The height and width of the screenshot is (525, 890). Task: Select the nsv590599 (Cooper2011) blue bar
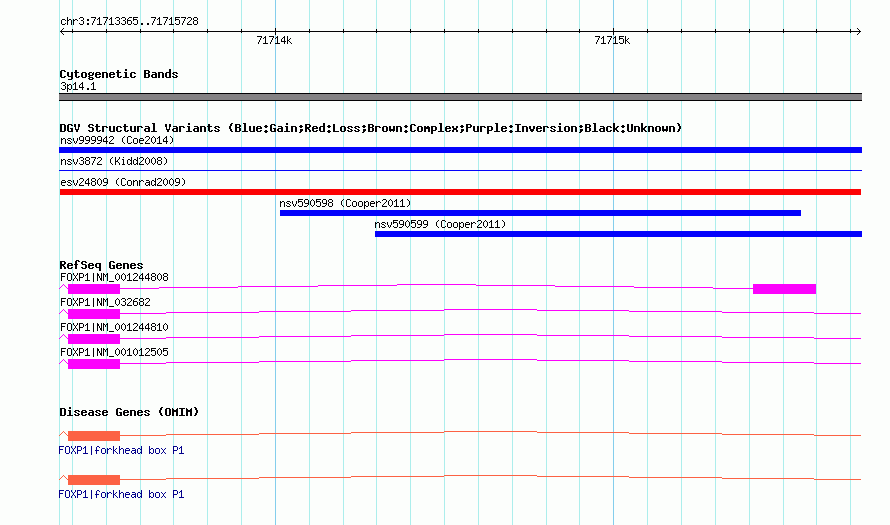619,234
